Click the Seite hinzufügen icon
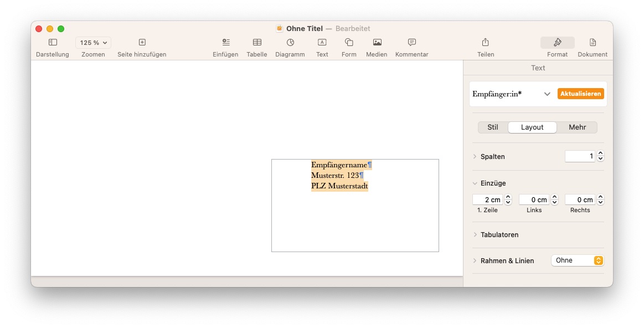 142,43
